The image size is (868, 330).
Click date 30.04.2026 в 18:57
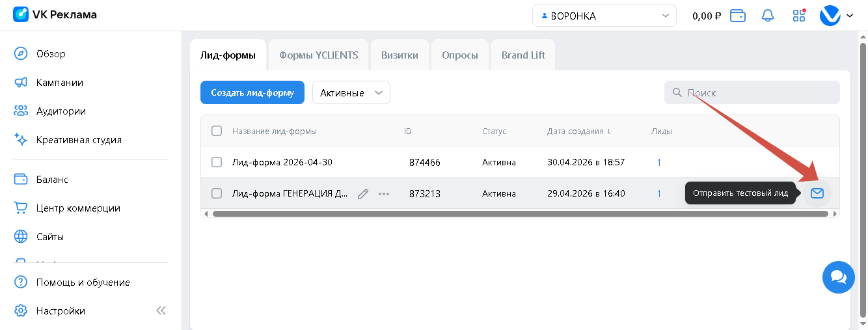(586, 162)
